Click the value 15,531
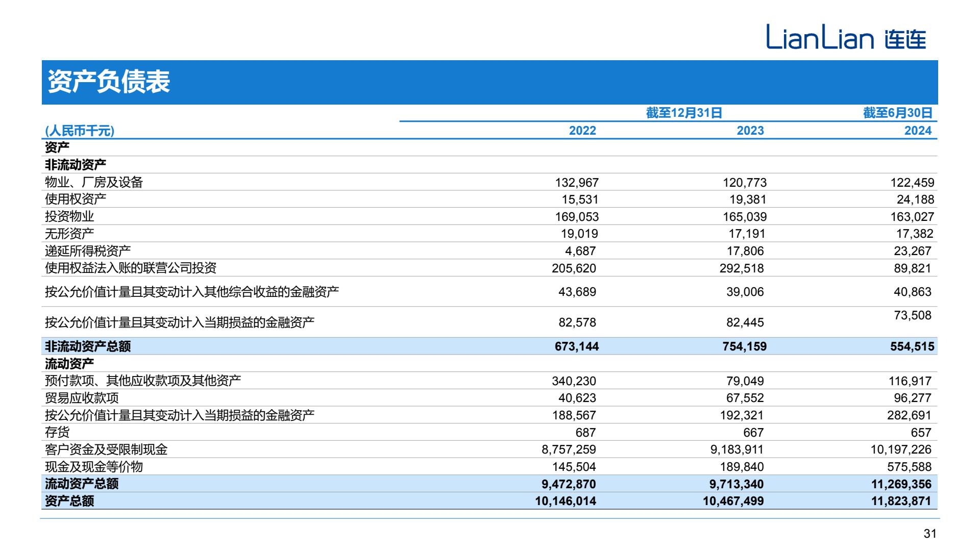This screenshot has width=980, height=551. (x=580, y=199)
